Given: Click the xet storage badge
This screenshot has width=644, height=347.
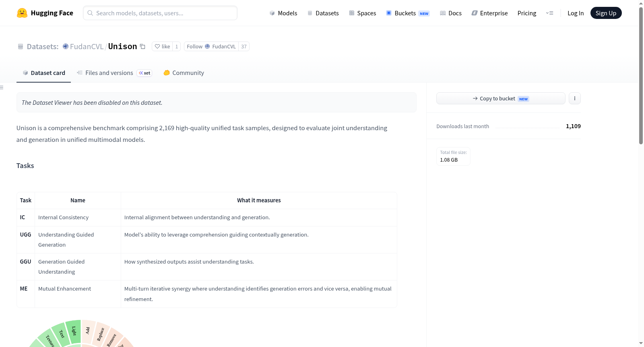Looking at the screenshot, I should 144,73.
